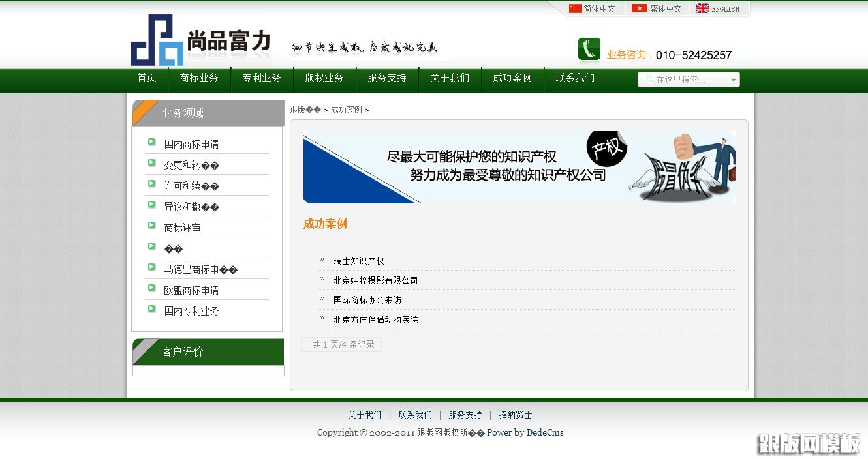The image size is (868, 459).
Task: Click the 招纳贤士 footer link
Action: coord(515,415)
